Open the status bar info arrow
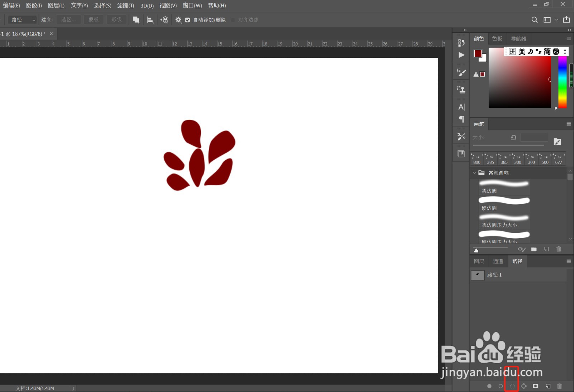 (x=73, y=388)
